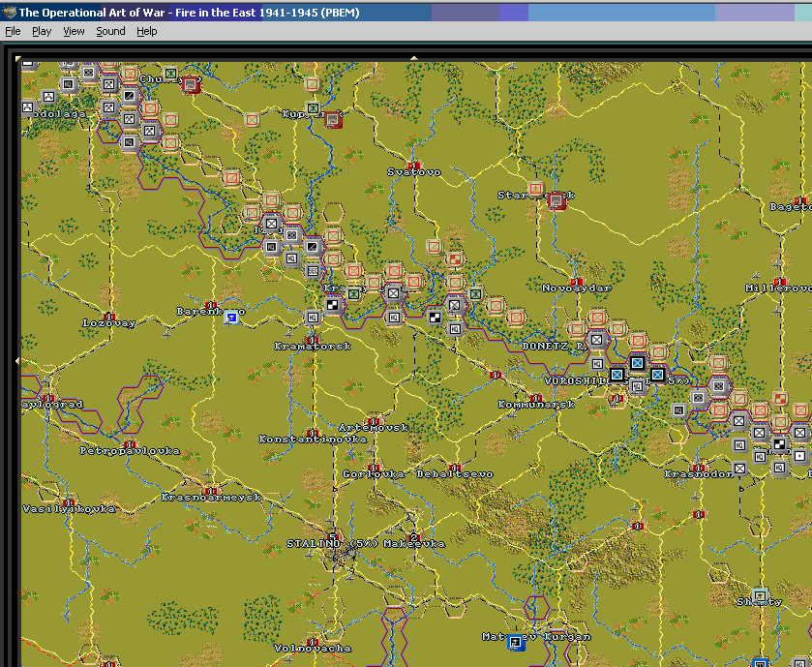Click the top-left corner map scroll arrow
The height and width of the screenshot is (667, 812).
pyautogui.click(x=18, y=59)
